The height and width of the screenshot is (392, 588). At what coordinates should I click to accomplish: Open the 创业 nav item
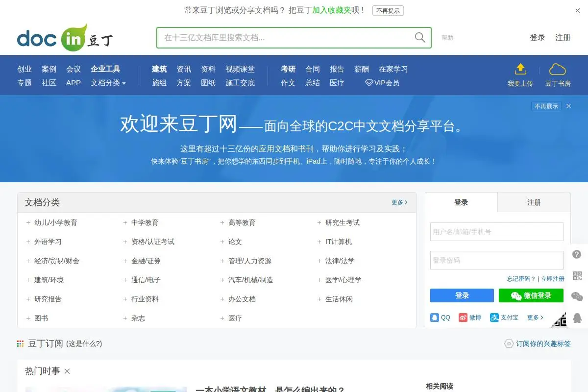(x=24, y=69)
